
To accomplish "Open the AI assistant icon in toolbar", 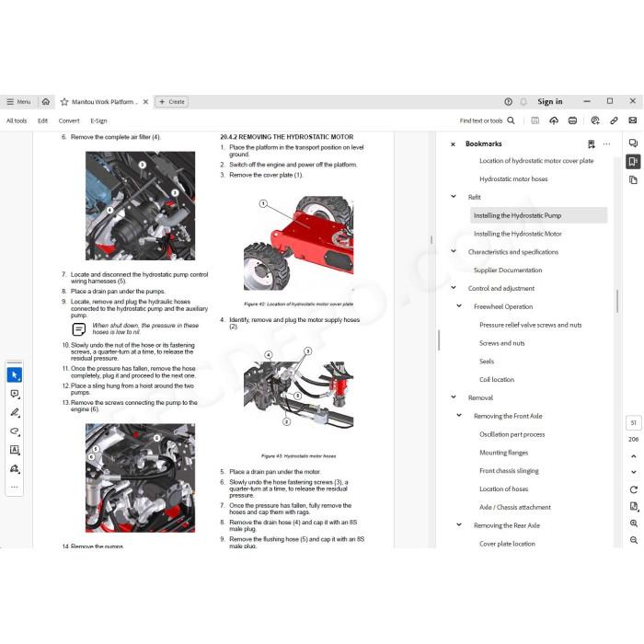I will point(595,121).
